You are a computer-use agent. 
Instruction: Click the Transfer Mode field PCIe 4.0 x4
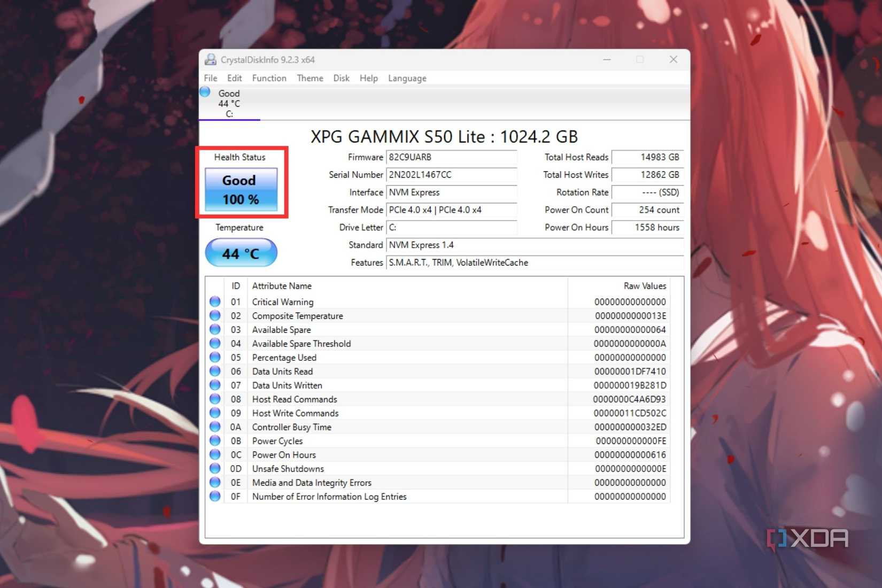click(452, 210)
